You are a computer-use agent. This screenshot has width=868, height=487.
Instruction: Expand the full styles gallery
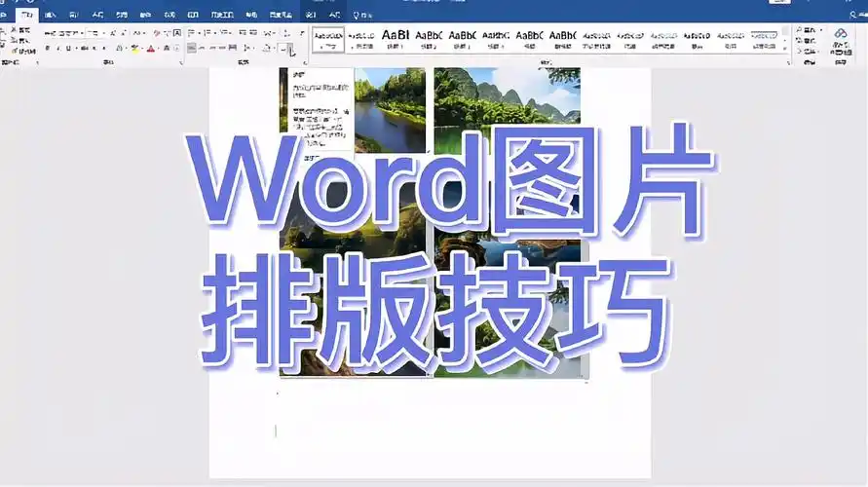[784, 50]
